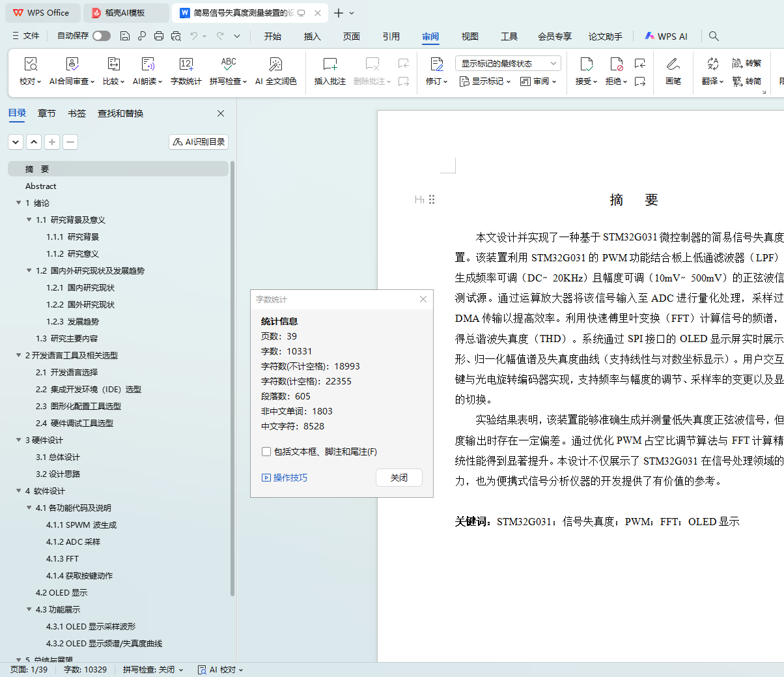Collapse the 1 绪论 outline node
This screenshot has width=784, height=677.
click(18, 203)
